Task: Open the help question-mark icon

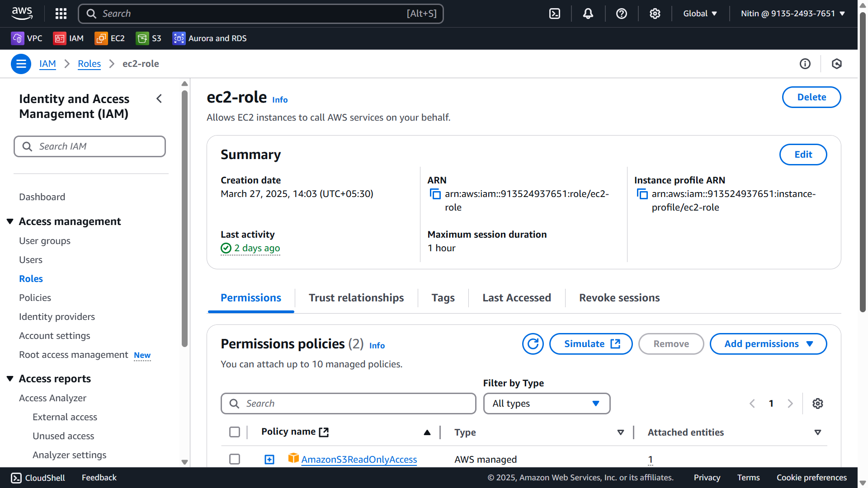Action: click(622, 14)
